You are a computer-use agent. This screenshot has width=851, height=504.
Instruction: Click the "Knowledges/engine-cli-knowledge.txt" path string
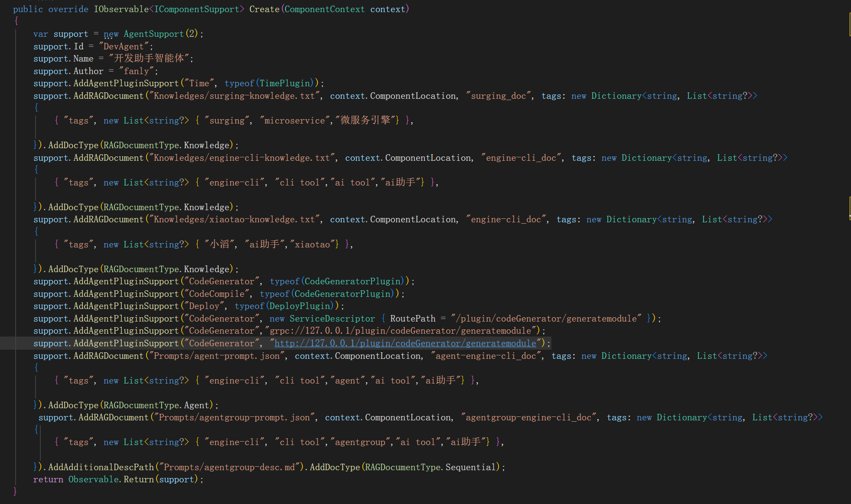242,158
